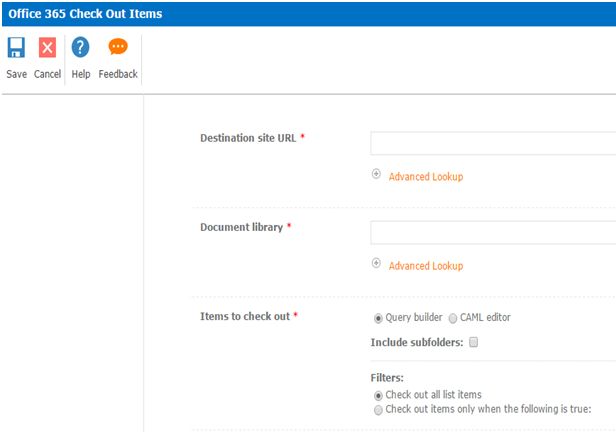Click the orange Feedback speech bubble icon
The width and height of the screenshot is (616, 434).
(x=118, y=48)
